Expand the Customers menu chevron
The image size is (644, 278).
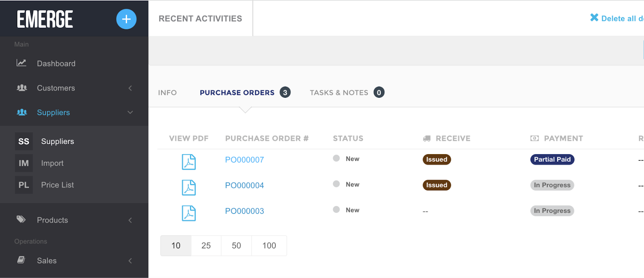point(130,88)
